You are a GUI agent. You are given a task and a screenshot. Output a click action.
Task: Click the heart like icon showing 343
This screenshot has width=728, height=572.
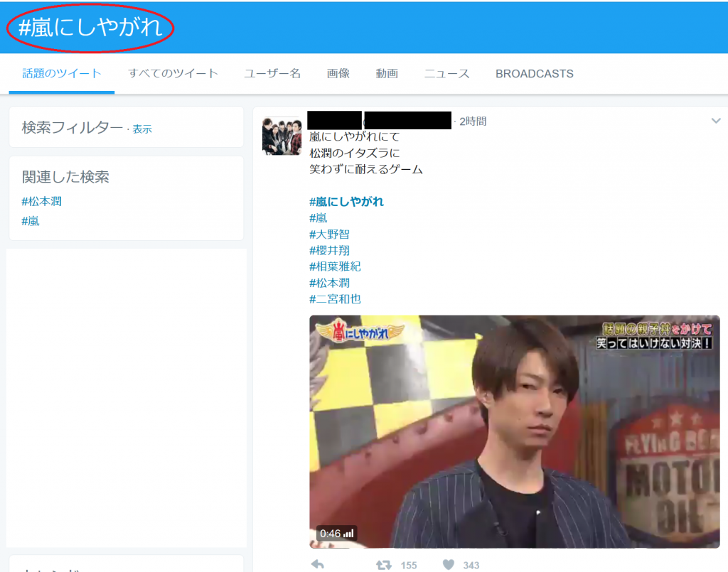[449, 565]
